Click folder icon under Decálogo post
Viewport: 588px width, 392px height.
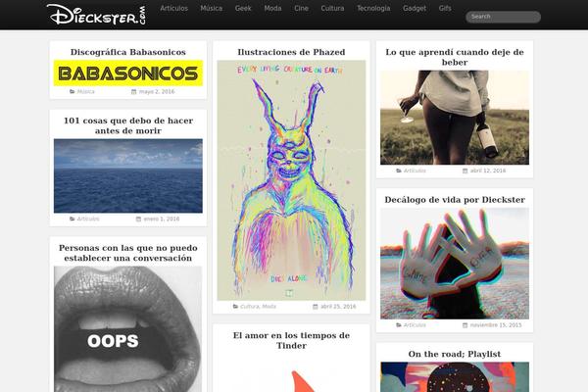[x=399, y=325]
